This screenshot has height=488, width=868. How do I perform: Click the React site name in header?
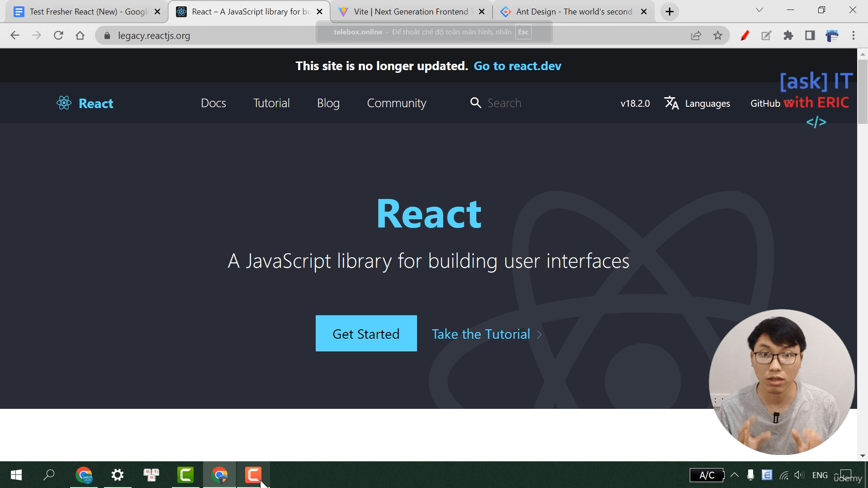pyautogui.click(x=96, y=103)
